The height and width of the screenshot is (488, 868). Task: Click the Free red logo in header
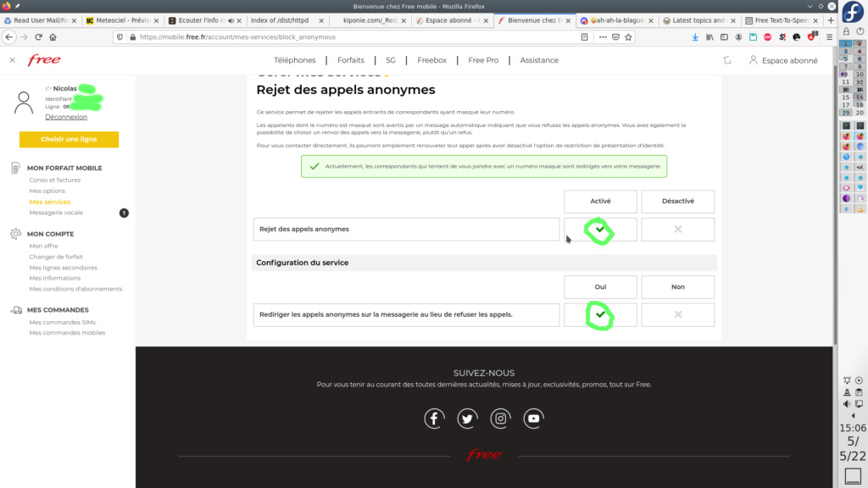pyautogui.click(x=44, y=60)
